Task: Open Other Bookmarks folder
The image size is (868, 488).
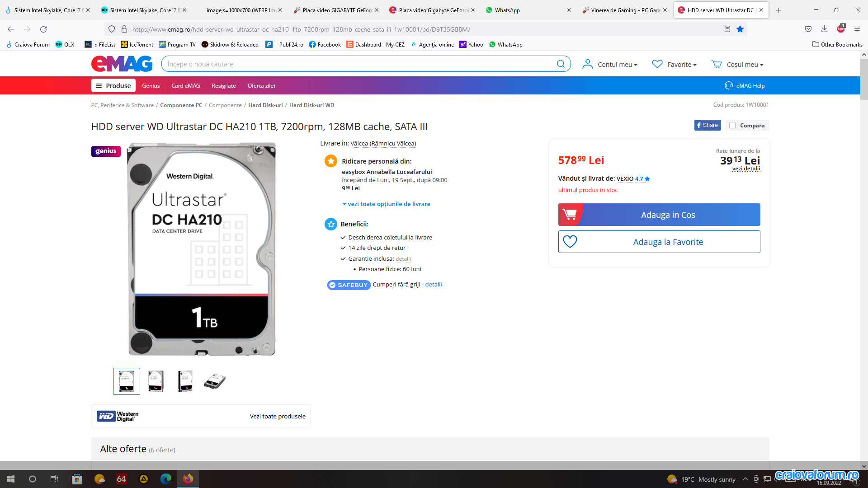Action: (x=837, y=45)
